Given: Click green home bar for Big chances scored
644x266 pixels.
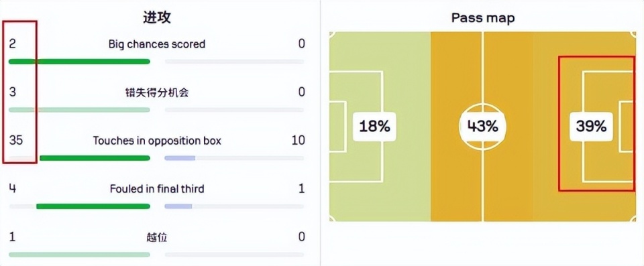Looking at the screenshot, I should coord(79,62).
